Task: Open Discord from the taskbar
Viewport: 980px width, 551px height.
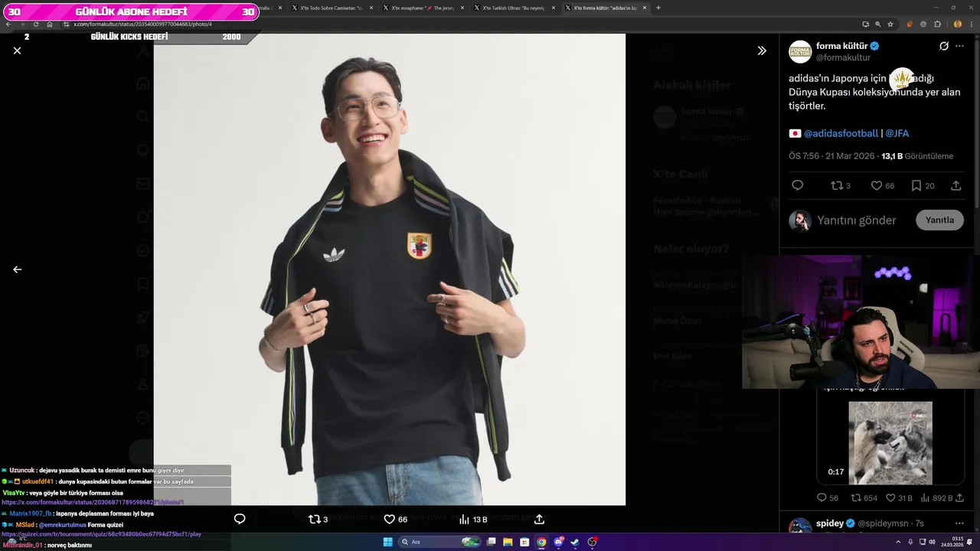Action: pos(559,542)
